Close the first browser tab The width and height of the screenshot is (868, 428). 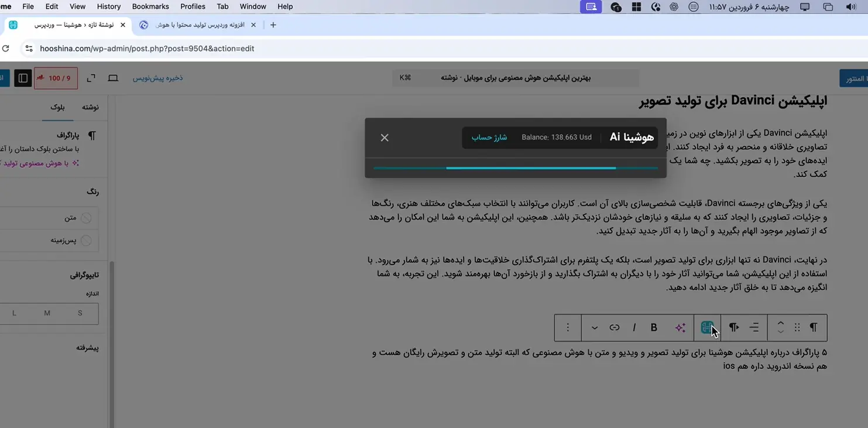(122, 25)
